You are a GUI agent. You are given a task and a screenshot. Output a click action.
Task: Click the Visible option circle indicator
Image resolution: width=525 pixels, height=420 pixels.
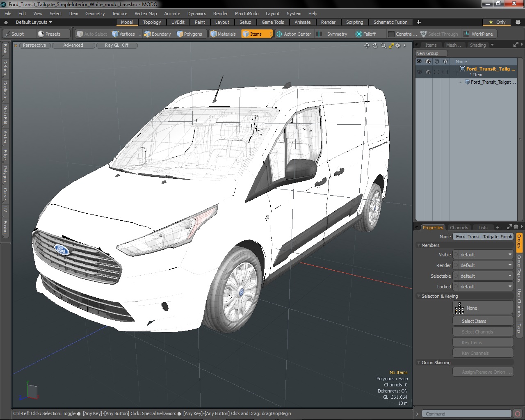tap(456, 255)
